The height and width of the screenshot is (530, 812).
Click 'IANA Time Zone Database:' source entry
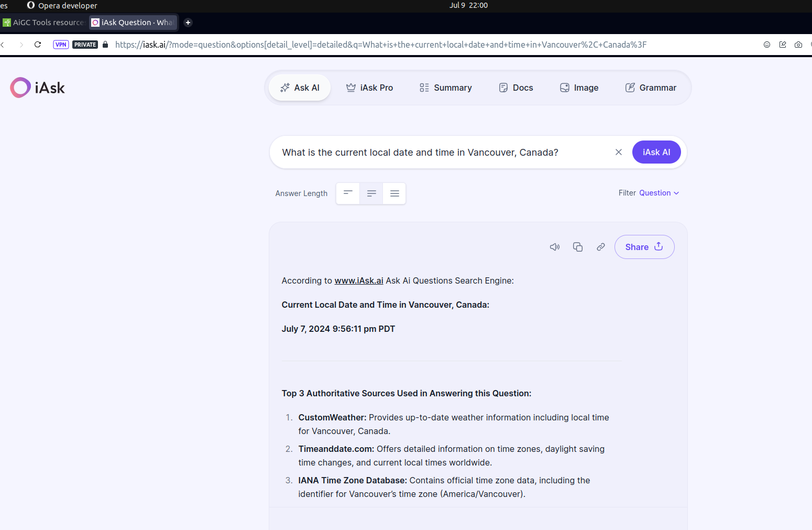353,480
